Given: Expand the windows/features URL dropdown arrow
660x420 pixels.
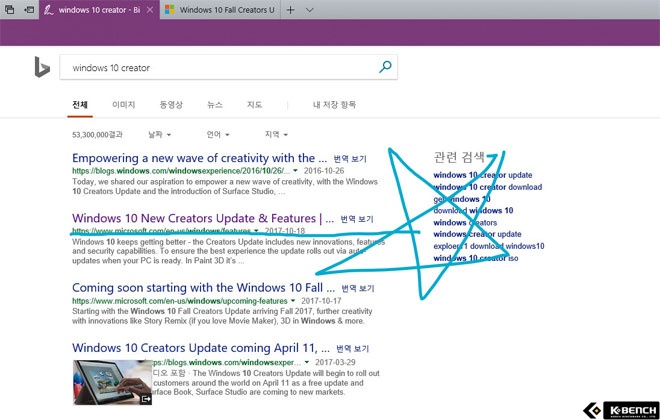Looking at the screenshot, I should coord(256,231).
